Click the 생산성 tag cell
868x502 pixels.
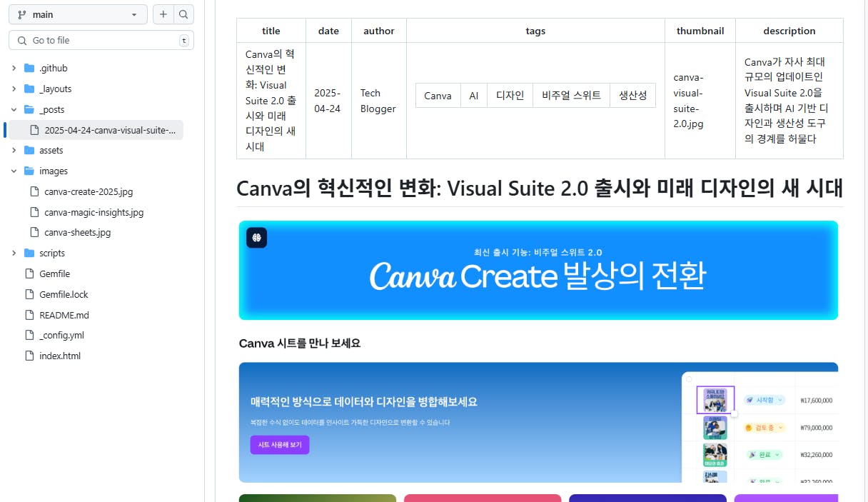633,96
